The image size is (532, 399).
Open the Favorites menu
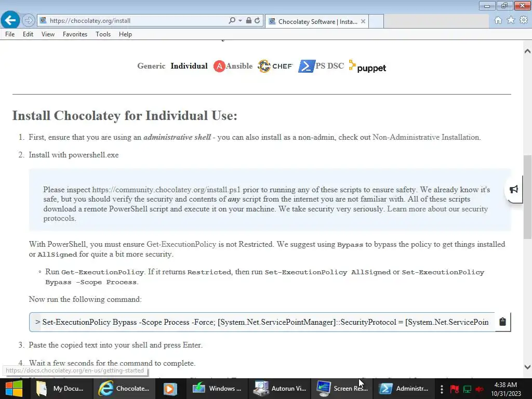[75, 34]
